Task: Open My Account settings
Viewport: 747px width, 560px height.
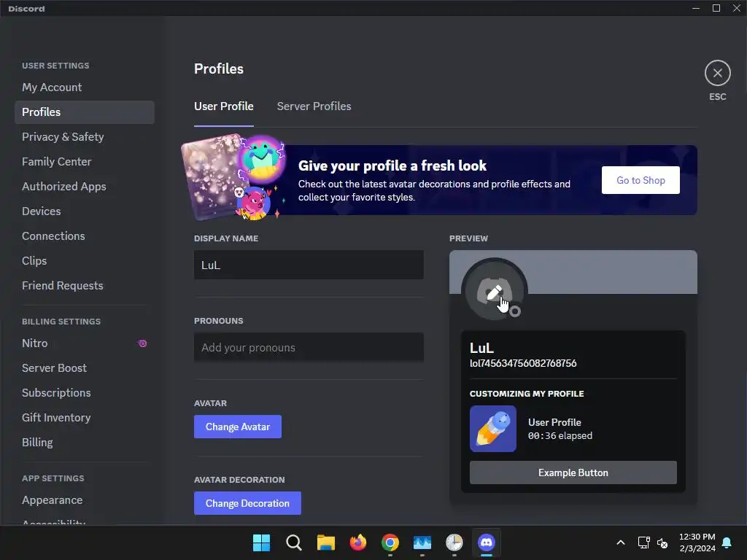Action: click(85, 87)
